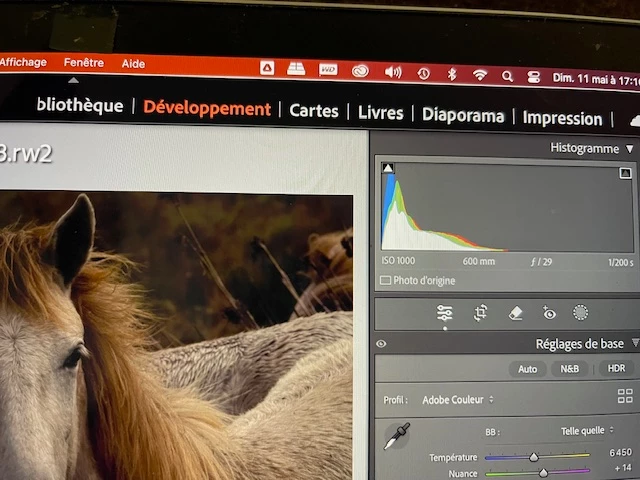Open the profile browser grid icon

click(625, 396)
